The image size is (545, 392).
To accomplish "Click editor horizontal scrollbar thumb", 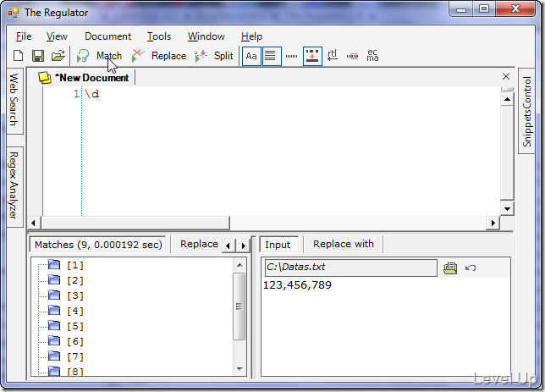I will pos(135,223).
